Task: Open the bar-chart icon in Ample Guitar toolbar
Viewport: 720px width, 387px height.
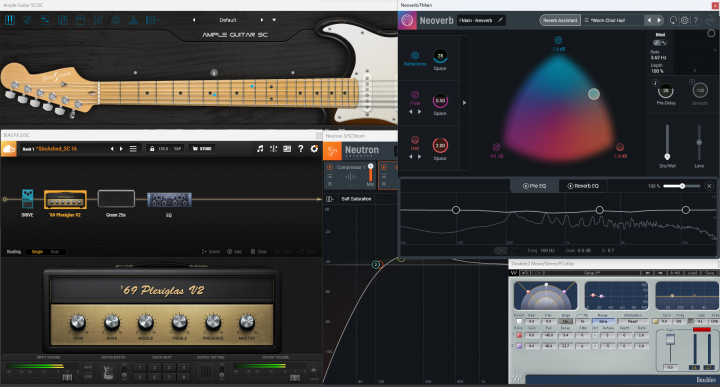Action: 133,20
